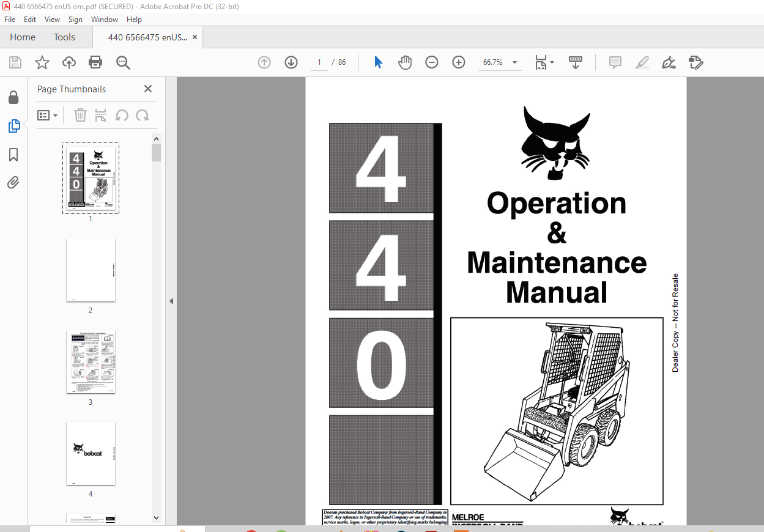Click the page number input field
The height and width of the screenshot is (532, 764).
[319, 62]
